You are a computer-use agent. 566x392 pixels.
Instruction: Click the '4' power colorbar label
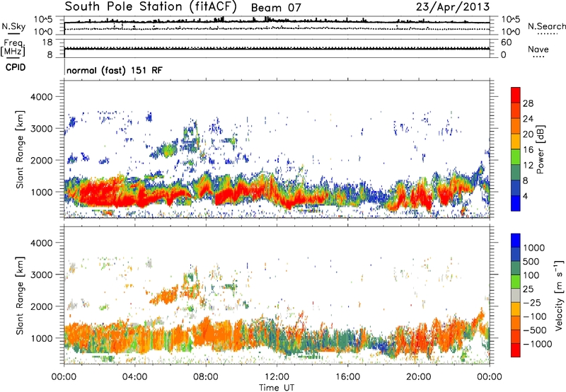(x=525, y=196)
